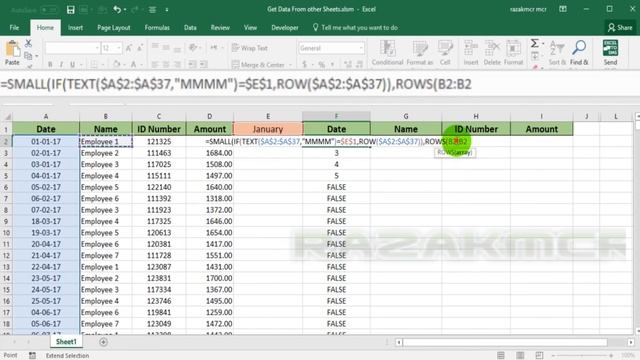Select column A header
The width and height of the screenshot is (640, 360).
pyautogui.click(x=46, y=116)
